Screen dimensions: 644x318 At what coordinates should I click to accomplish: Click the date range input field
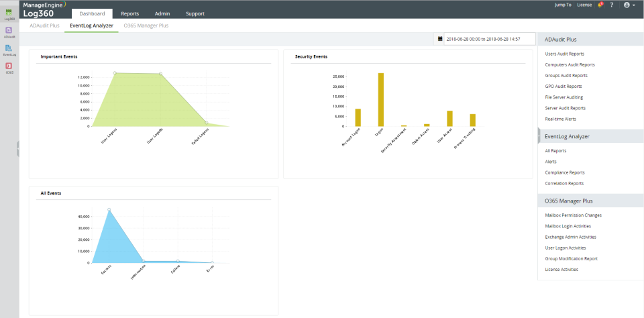[x=489, y=39]
